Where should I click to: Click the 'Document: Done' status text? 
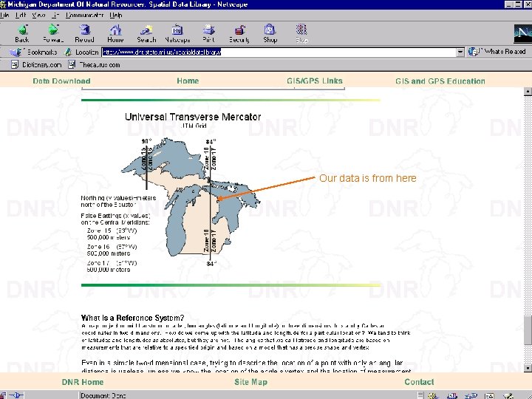(x=103, y=395)
